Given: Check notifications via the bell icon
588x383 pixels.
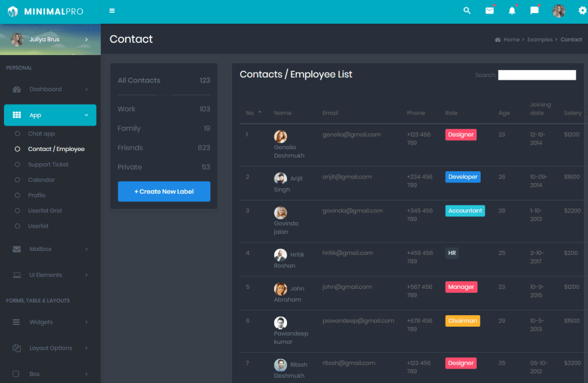Looking at the screenshot, I should tap(512, 10).
